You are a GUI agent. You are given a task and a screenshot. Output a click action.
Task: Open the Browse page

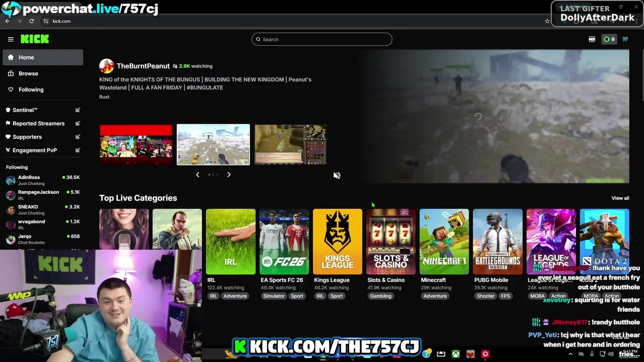coord(43,73)
